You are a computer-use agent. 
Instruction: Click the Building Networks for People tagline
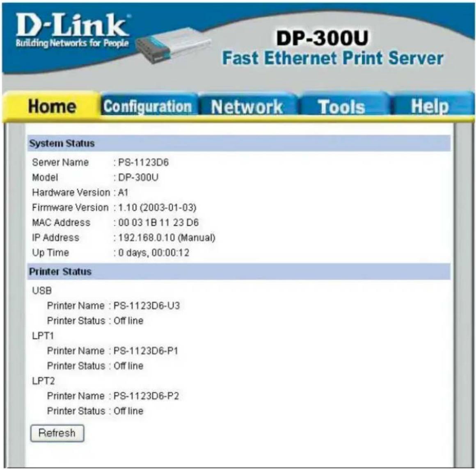tap(72, 43)
